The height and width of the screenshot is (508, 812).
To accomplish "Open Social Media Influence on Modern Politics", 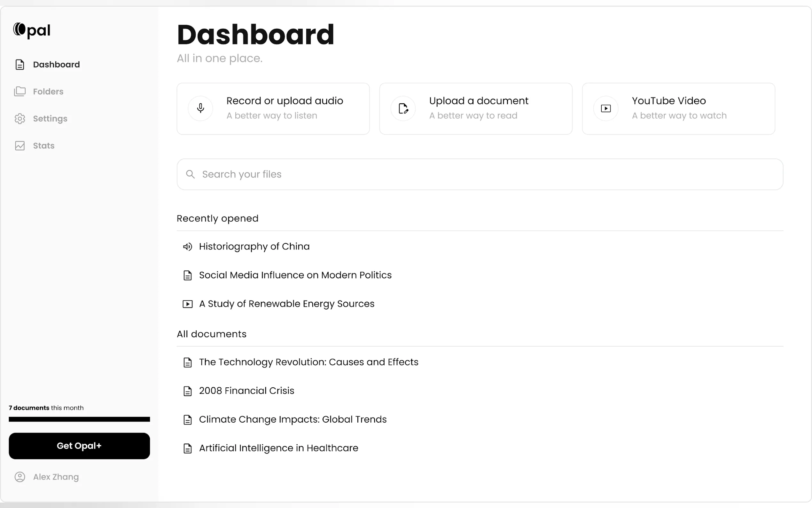I will click(295, 275).
